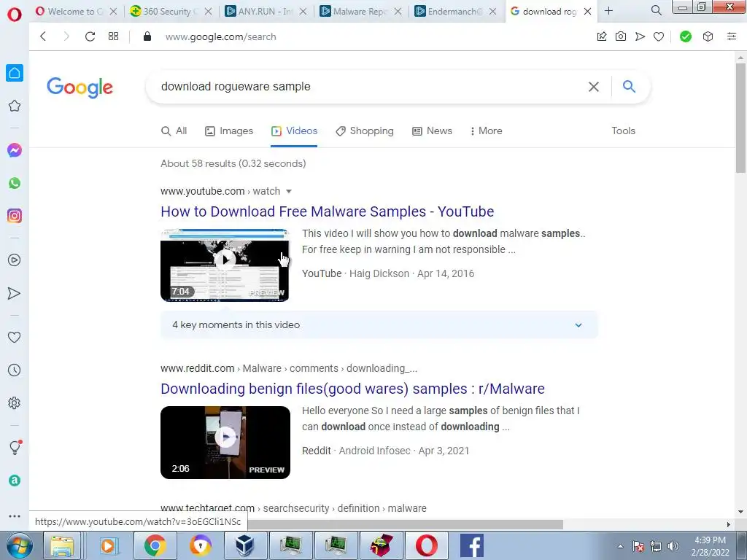Clear the Google search box
The height and width of the screenshot is (560, 747).
[x=594, y=87]
